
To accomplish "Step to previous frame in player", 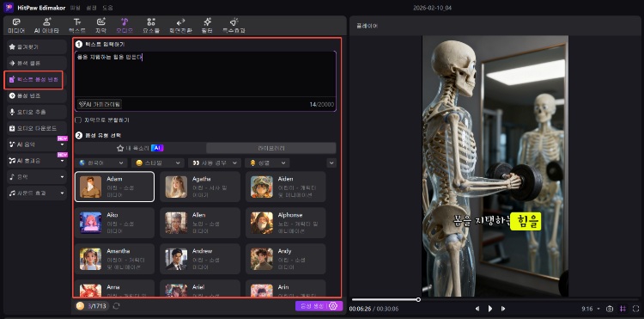I will 477,309.
